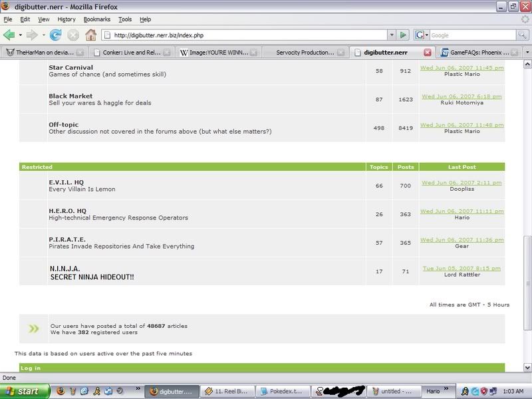Click the Home icon in toolbar
The image size is (532, 399).
coord(90,35)
